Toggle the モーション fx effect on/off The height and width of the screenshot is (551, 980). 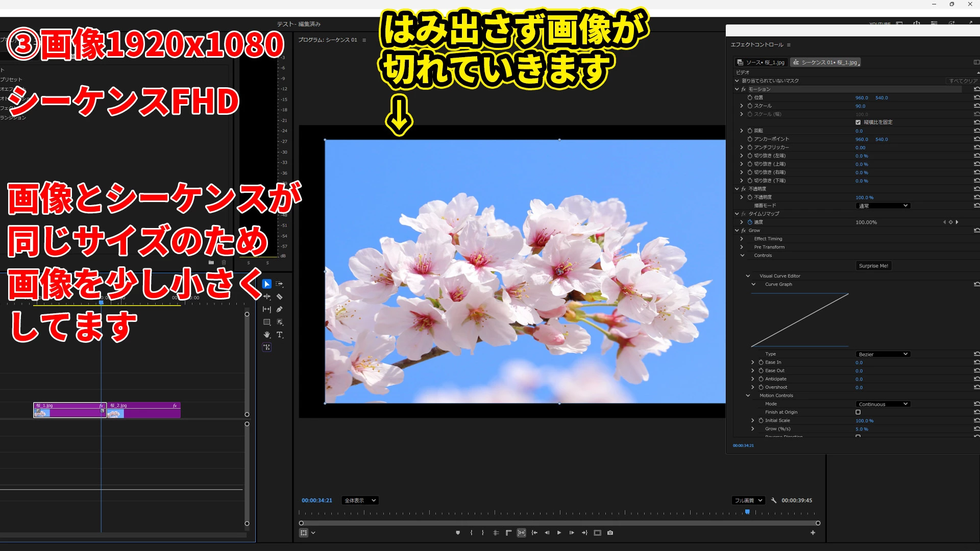744,89
